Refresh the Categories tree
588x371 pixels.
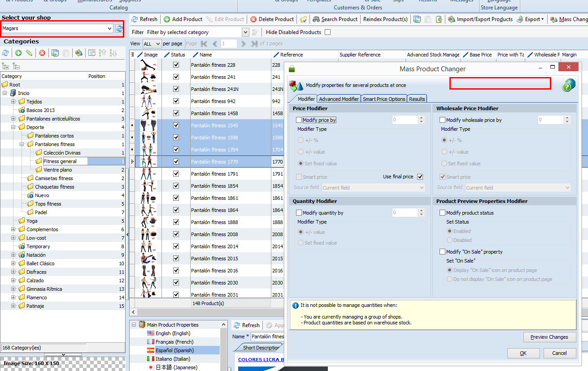5,53
